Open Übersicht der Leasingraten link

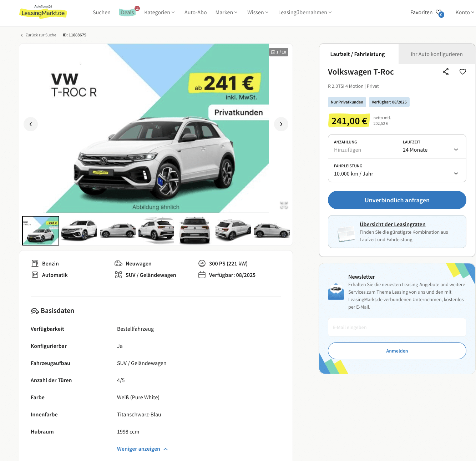coord(393,224)
